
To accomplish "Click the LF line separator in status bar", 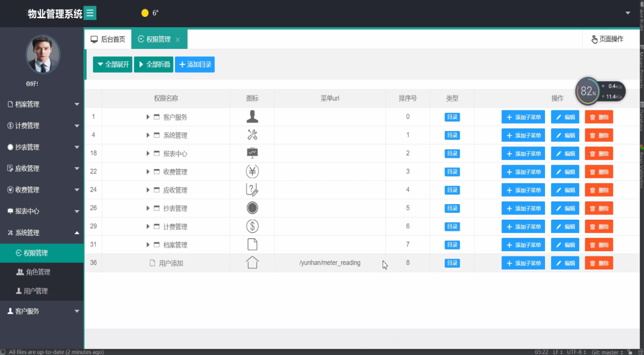I will click(557, 352).
